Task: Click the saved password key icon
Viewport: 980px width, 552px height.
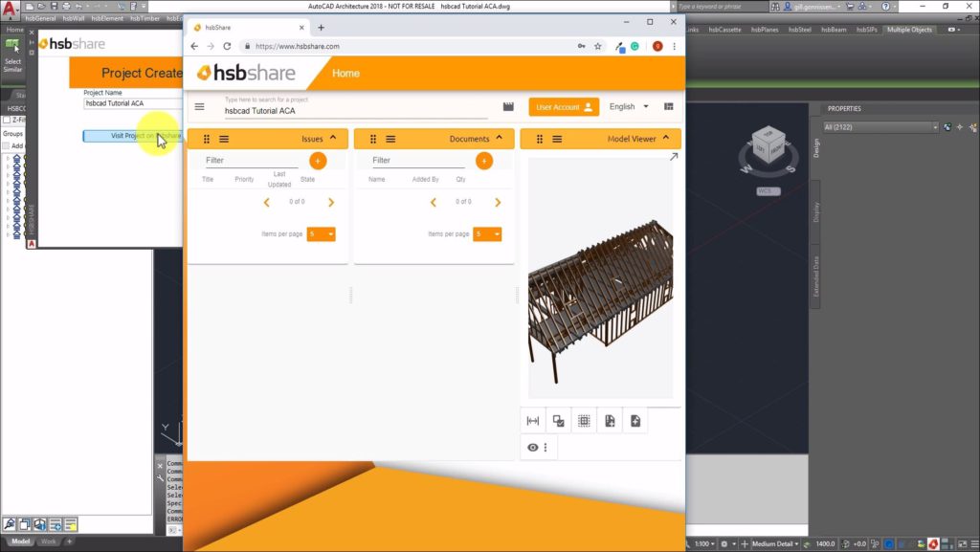Action: [x=581, y=46]
